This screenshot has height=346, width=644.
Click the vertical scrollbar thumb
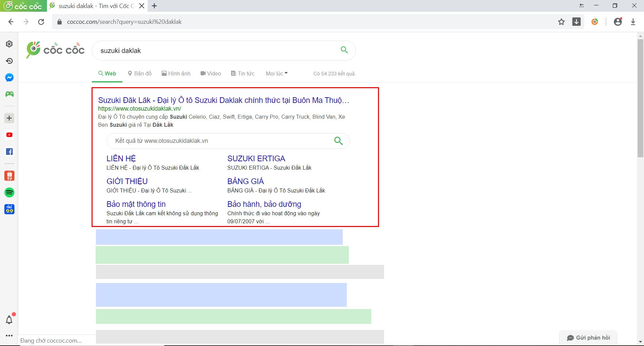coord(640,98)
